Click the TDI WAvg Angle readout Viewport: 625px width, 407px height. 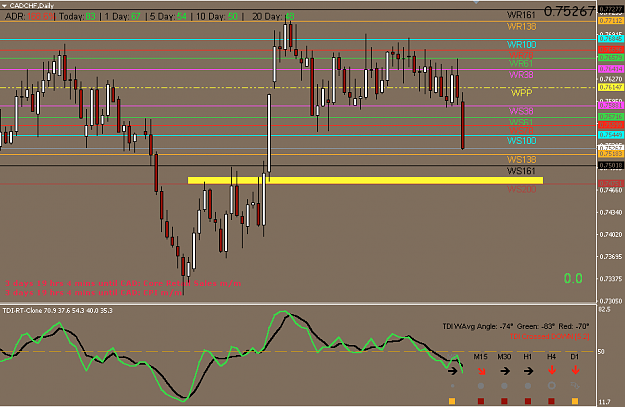coord(515,326)
